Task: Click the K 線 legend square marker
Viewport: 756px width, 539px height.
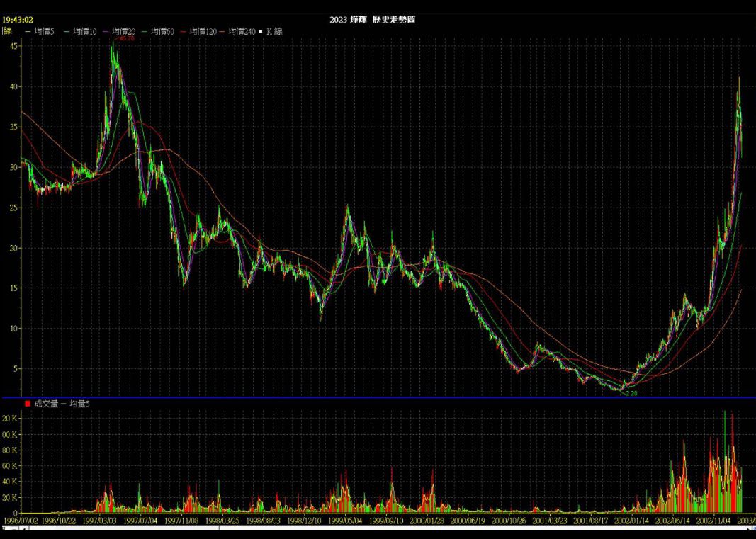Action: [261, 31]
